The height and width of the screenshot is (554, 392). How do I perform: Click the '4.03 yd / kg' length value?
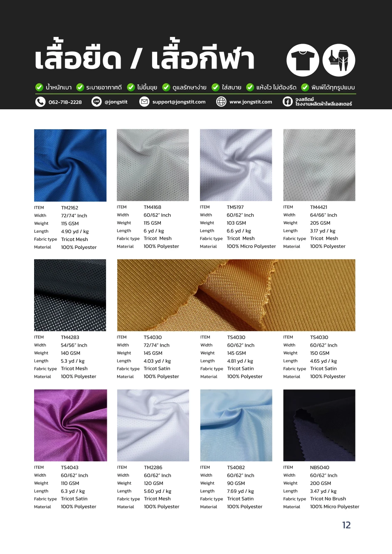[157, 361]
